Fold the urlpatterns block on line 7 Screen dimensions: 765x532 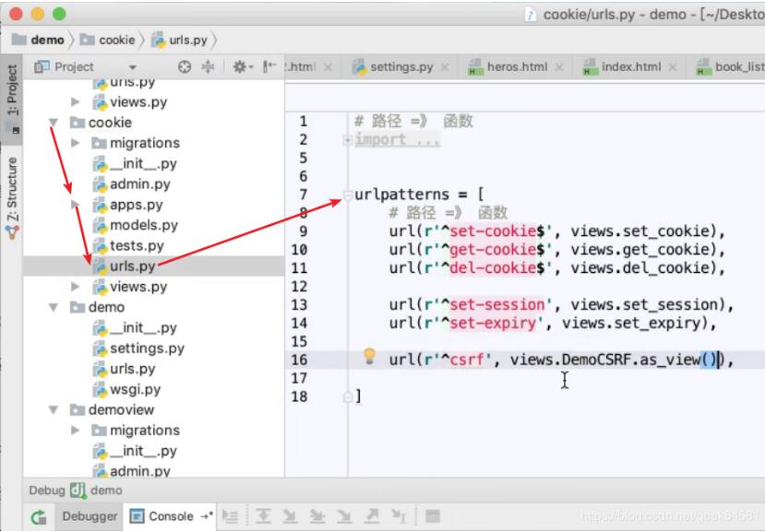tap(347, 195)
